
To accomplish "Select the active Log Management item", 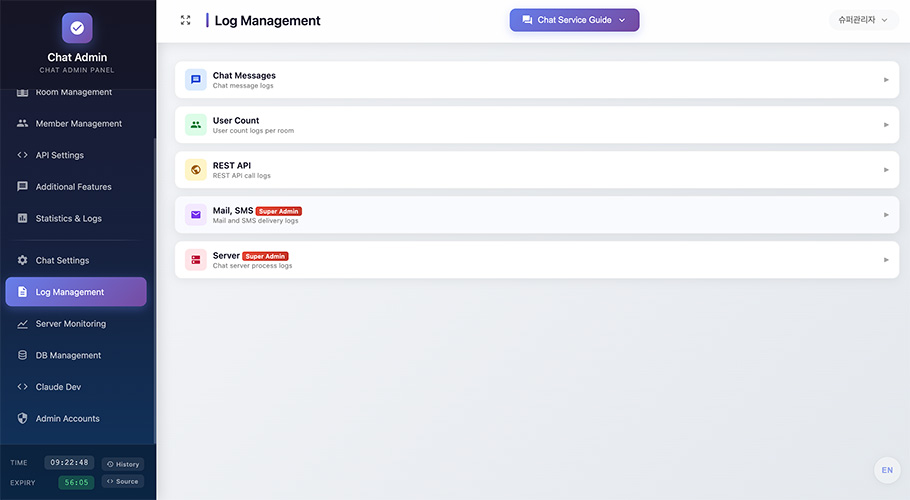I will point(76,292).
